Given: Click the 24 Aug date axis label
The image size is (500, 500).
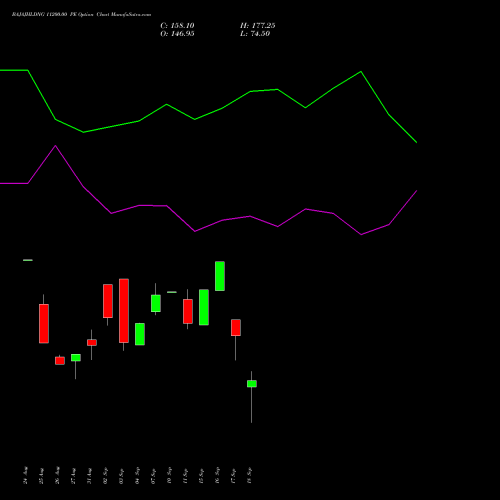Looking at the screenshot, I should (26, 476).
